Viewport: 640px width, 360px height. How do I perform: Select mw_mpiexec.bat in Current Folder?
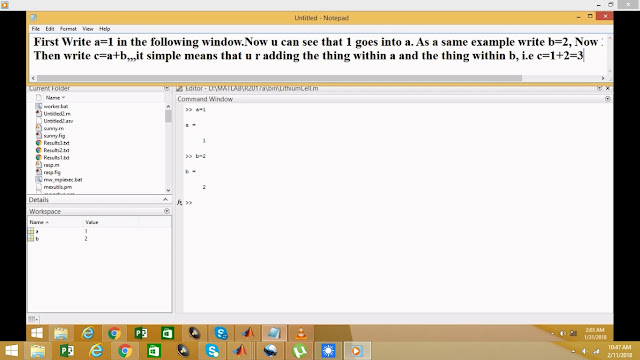[63, 180]
